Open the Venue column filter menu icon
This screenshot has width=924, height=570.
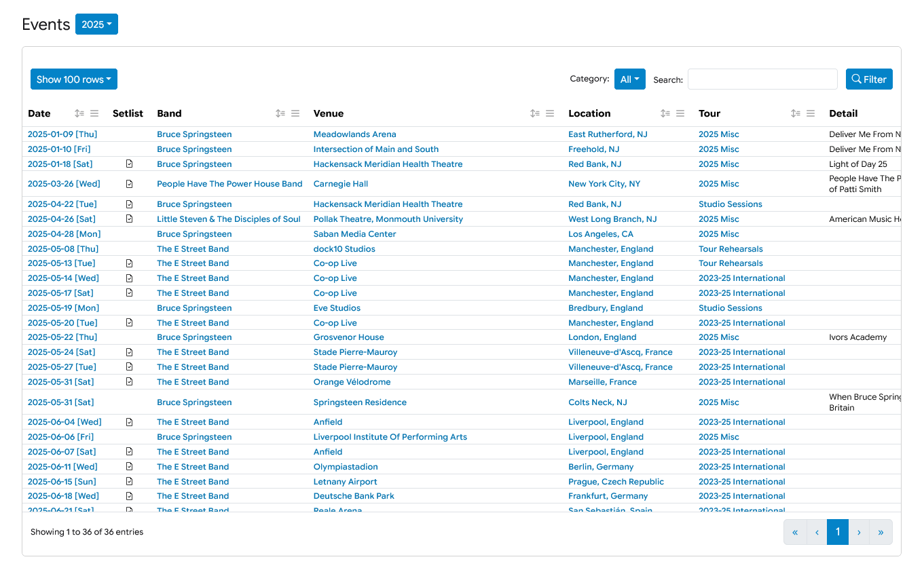coord(550,113)
